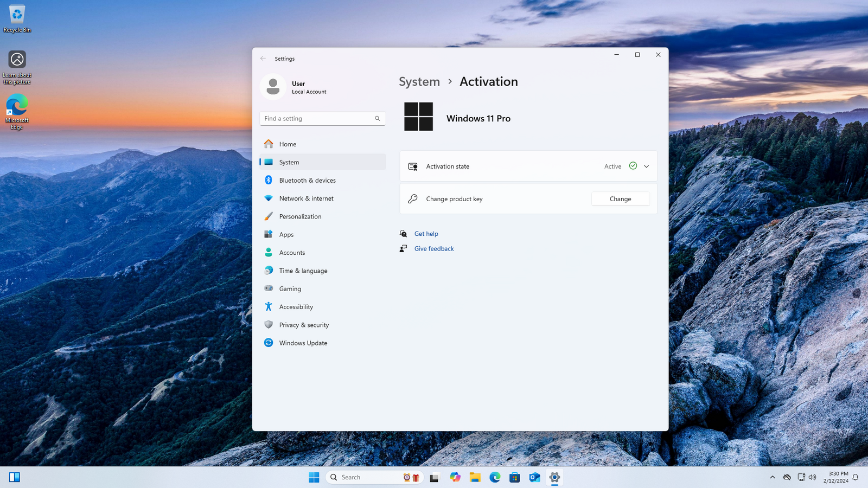Click the network tray icon
This screenshot has width=868, height=488.
(x=801, y=477)
